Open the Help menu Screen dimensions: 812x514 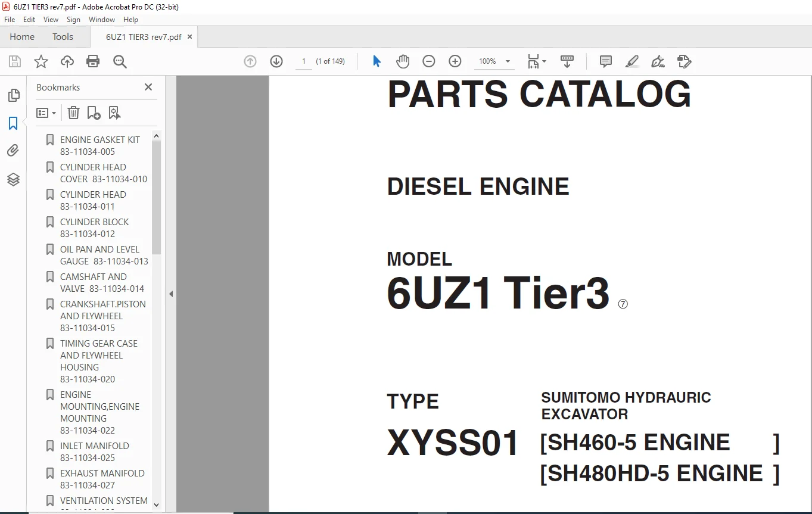point(130,20)
